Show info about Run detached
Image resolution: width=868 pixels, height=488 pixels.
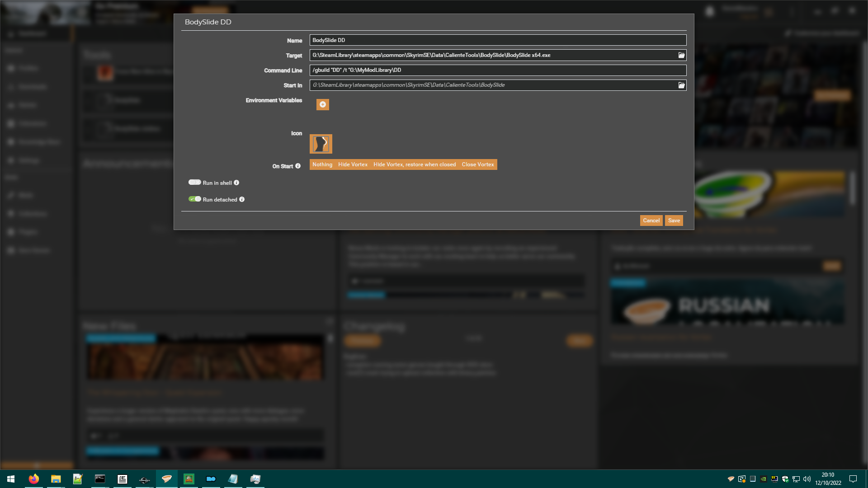(x=242, y=199)
